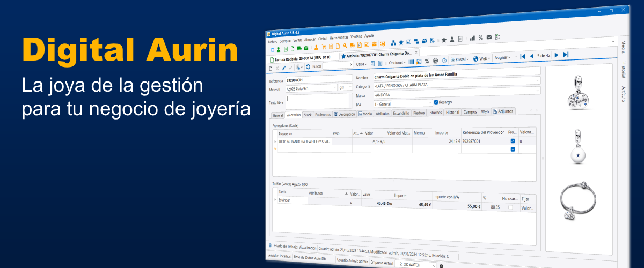Go to the first record arrow
The height and width of the screenshot is (268, 644).
coord(523,56)
